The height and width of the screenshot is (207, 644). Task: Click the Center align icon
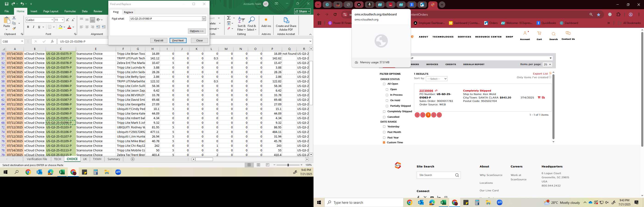coord(87,27)
